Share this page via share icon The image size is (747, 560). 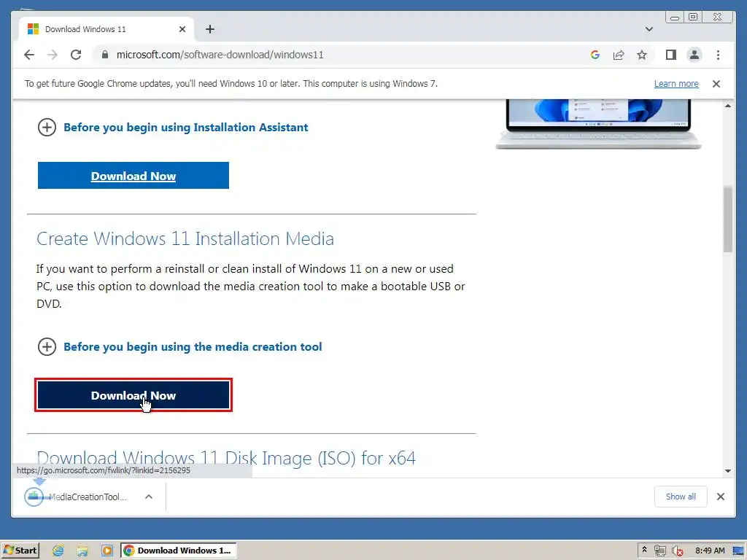click(x=619, y=55)
